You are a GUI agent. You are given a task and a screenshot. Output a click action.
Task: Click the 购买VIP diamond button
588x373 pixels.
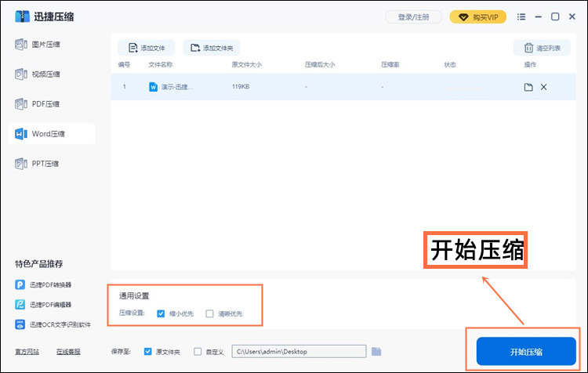tap(477, 16)
